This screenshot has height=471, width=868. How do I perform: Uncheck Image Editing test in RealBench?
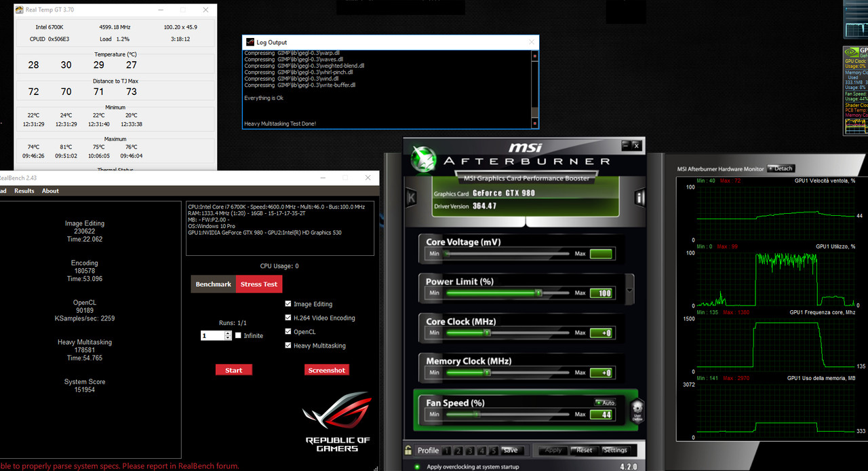pos(288,304)
